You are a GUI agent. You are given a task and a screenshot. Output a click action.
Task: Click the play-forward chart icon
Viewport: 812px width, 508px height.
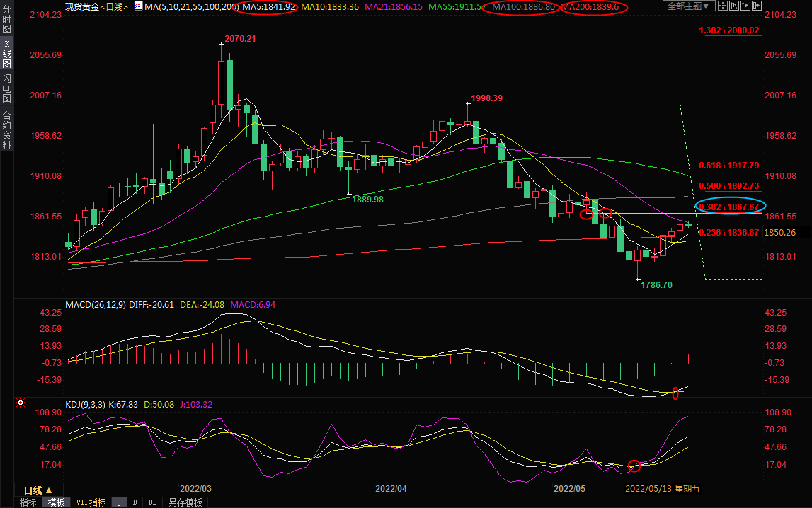tap(745, 6)
